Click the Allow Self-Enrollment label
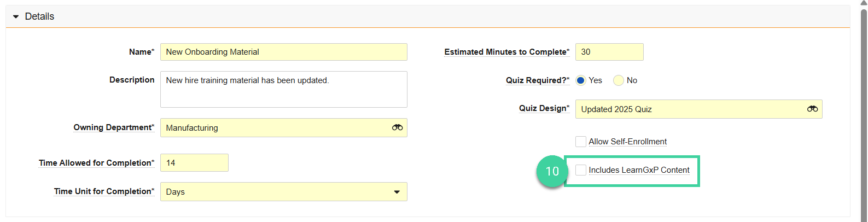 point(627,142)
